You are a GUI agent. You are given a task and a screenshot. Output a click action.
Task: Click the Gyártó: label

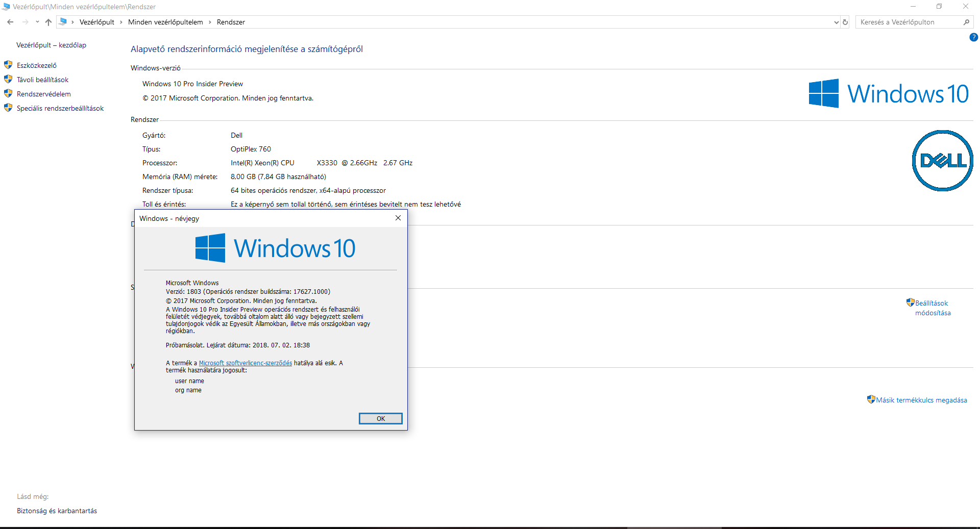(154, 135)
